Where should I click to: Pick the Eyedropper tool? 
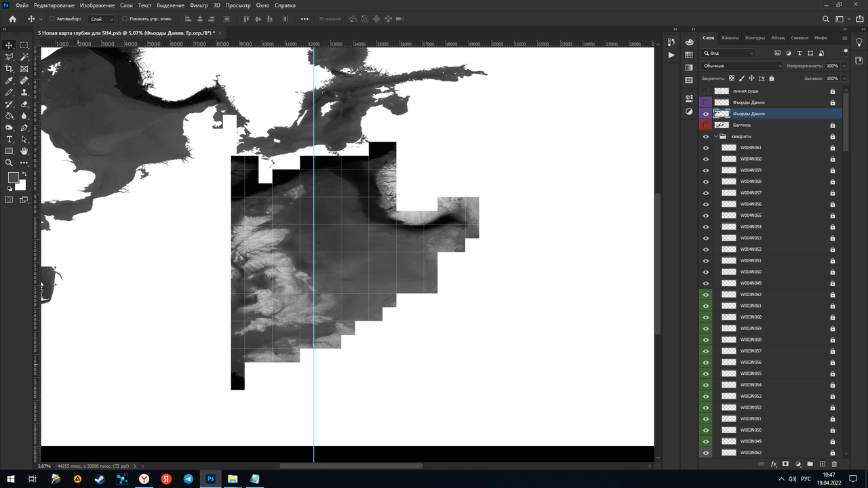pos(9,81)
